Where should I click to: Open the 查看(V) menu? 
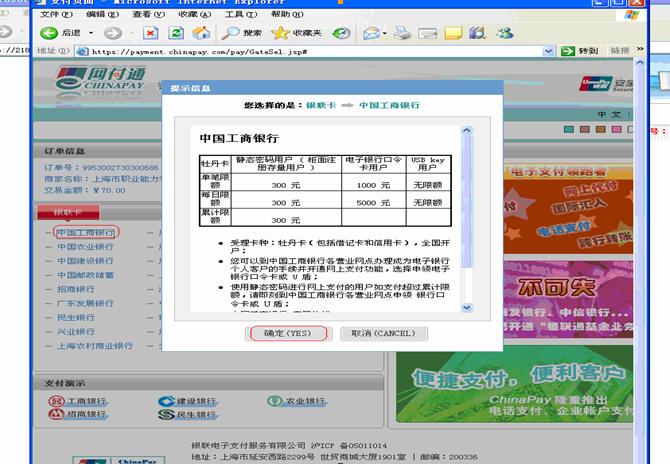point(148,14)
